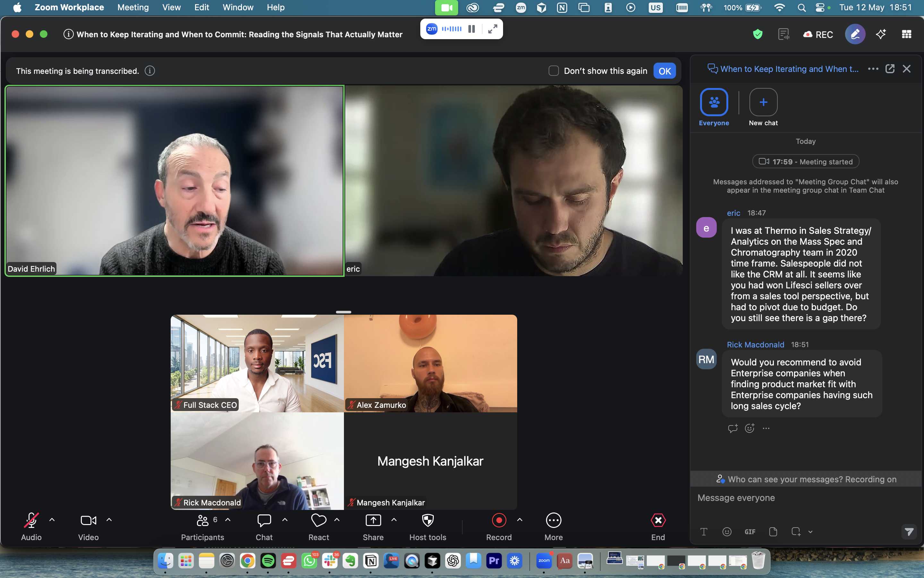This screenshot has height=578, width=924.
Task: Open transcription info icon
Action: (x=150, y=71)
